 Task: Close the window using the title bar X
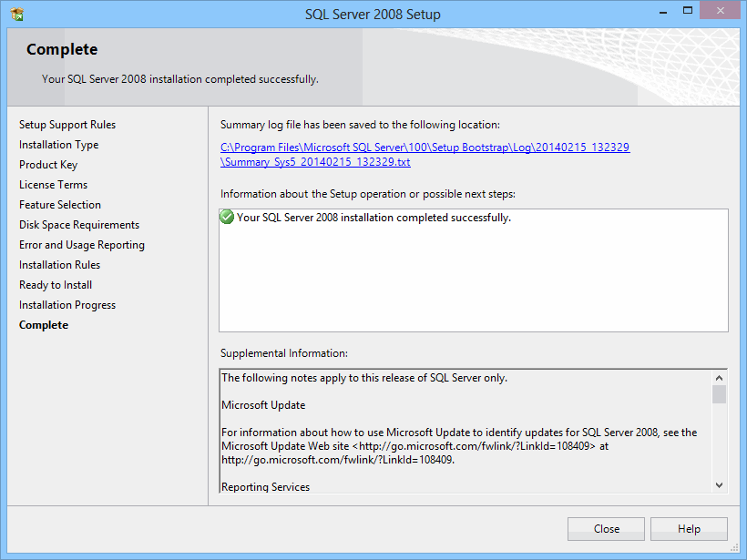[x=721, y=11]
